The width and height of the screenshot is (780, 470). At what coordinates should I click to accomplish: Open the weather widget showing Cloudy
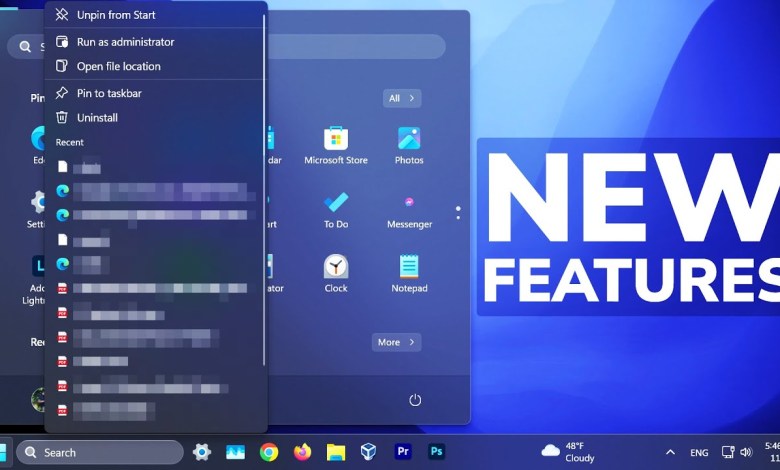[568, 452]
